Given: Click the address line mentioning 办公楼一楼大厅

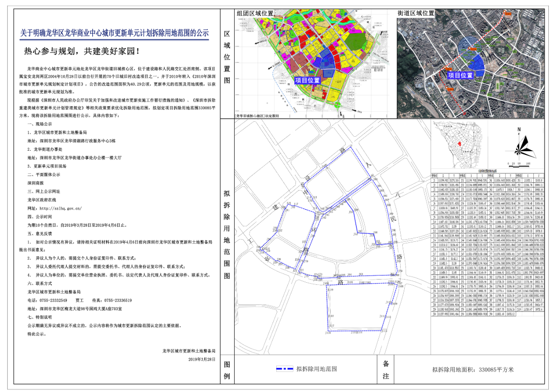Looking at the screenshot, I should pos(75,158).
